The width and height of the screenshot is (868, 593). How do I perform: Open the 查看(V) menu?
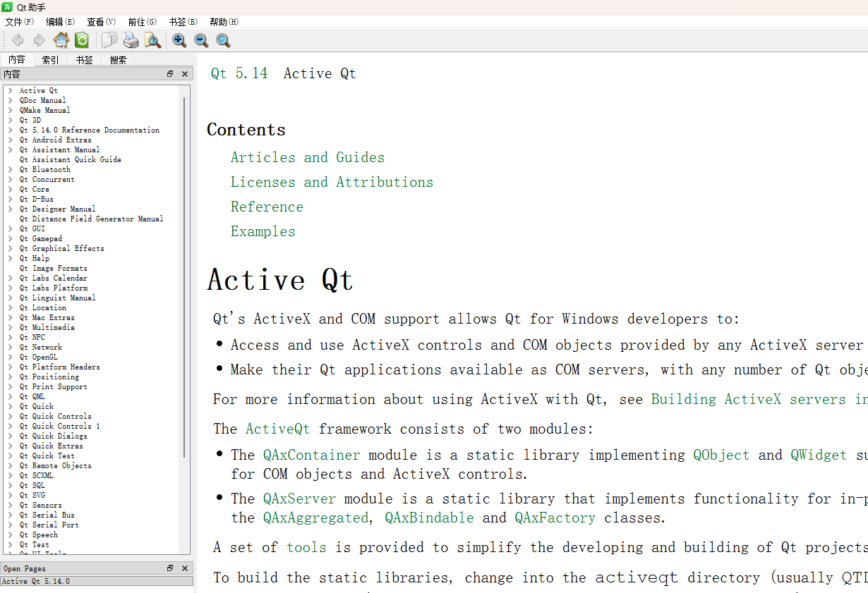(101, 22)
